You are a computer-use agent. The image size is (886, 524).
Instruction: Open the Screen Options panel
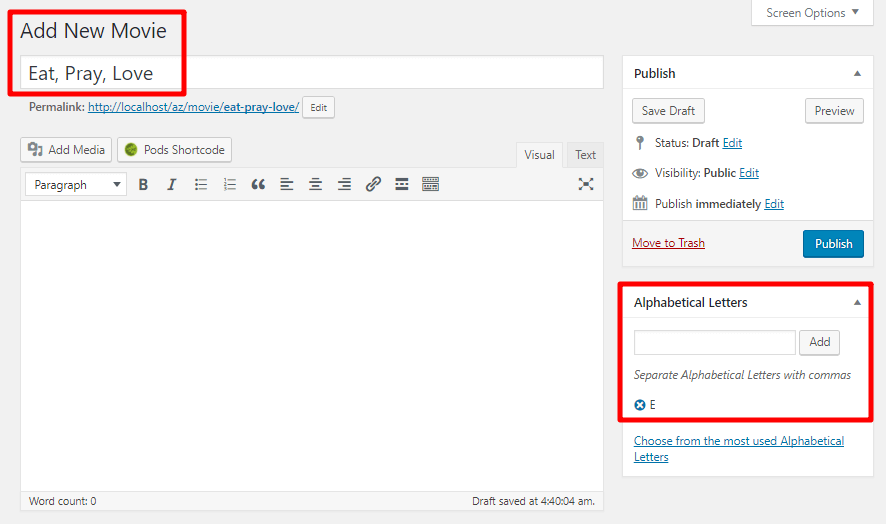(812, 12)
